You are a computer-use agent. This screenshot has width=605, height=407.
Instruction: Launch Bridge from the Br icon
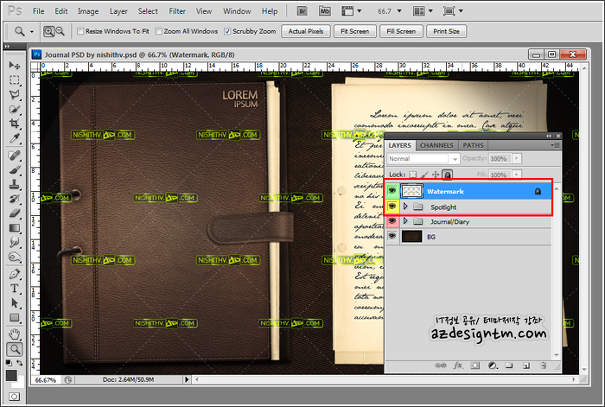tap(302, 11)
